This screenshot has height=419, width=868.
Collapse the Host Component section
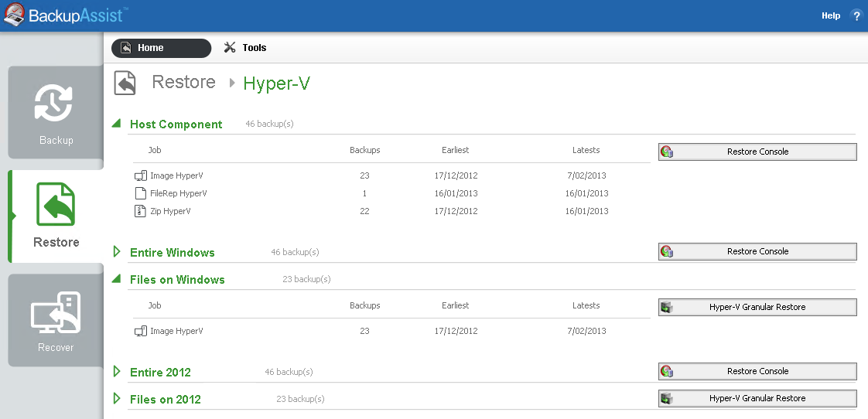pos(116,124)
